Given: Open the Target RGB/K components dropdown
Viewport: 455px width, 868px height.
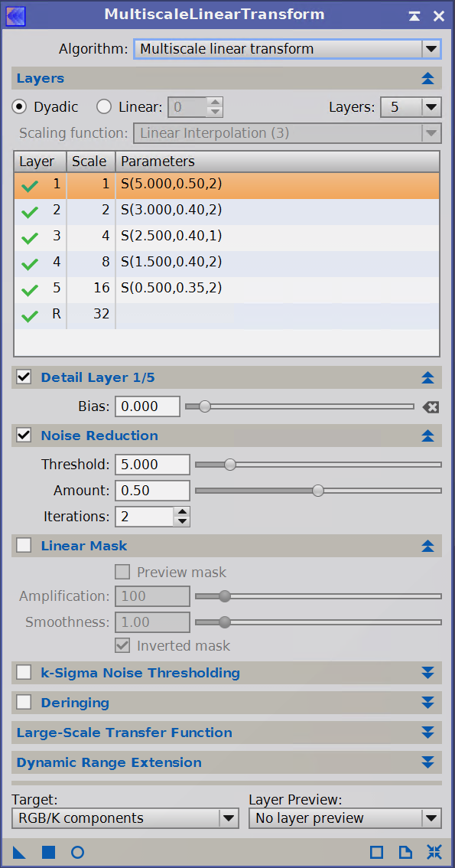Looking at the screenshot, I should tap(125, 817).
